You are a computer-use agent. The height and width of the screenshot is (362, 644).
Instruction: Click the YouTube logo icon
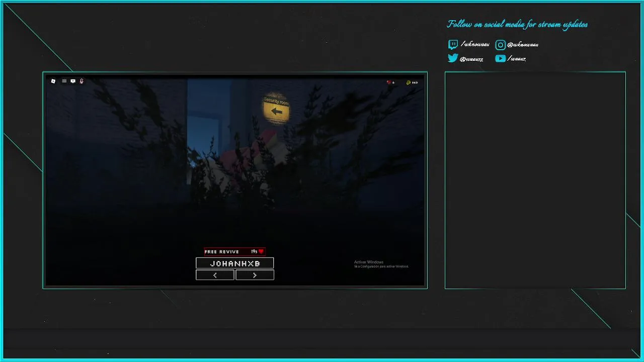pyautogui.click(x=500, y=58)
